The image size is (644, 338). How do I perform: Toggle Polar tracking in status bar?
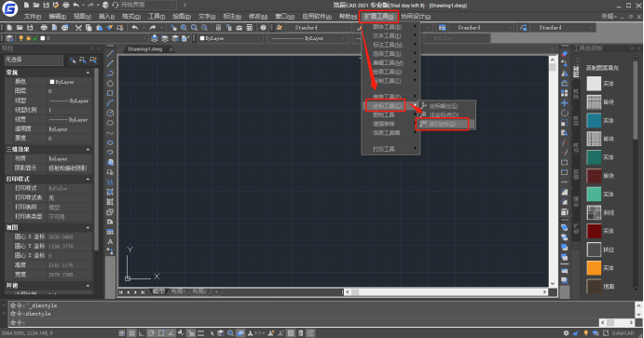click(x=151, y=333)
